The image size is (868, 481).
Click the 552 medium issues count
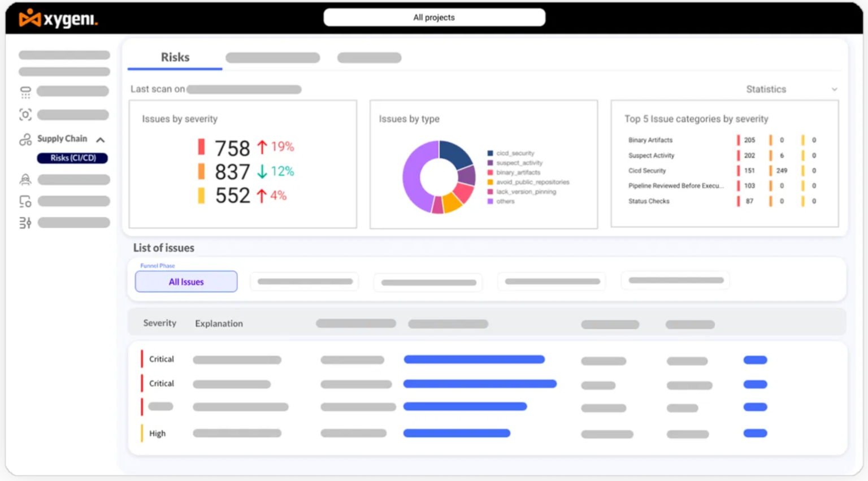(x=232, y=196)
